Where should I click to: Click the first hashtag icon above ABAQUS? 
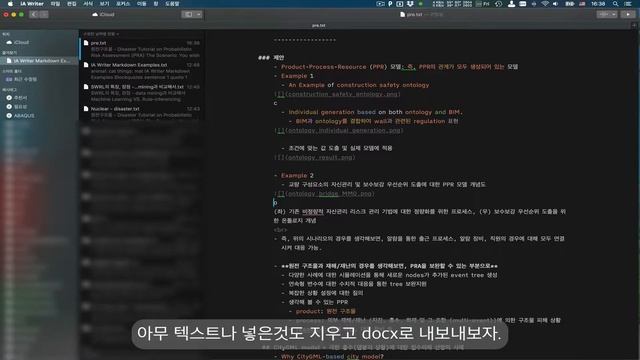[9, 98]
